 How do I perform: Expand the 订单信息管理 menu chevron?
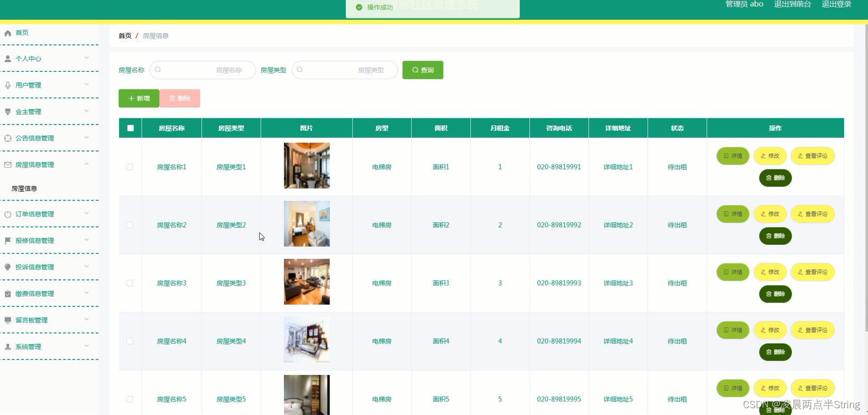(x=87, y=213)
